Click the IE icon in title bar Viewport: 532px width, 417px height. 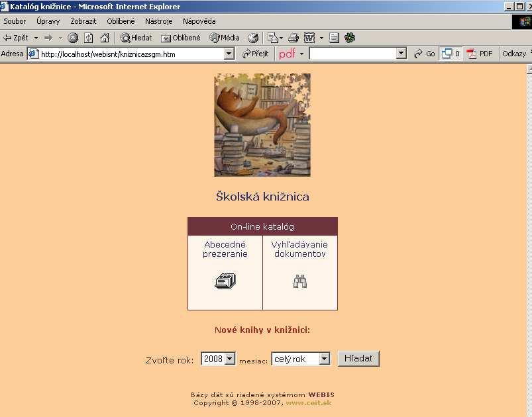point(4,7)
